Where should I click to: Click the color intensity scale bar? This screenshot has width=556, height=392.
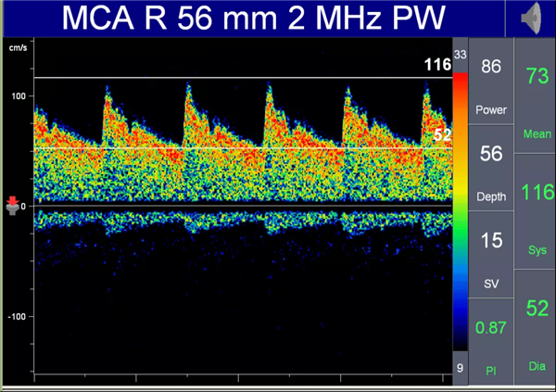(461, 212)
